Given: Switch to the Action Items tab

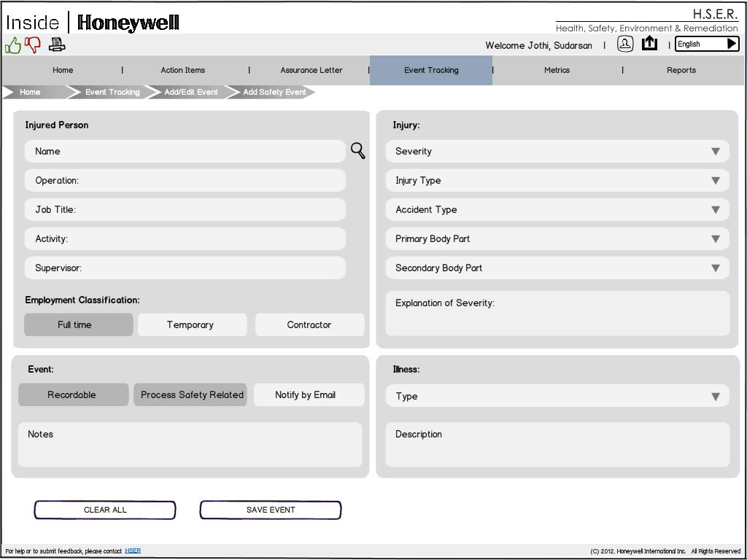Looking at the screenshot, I should pyautogui.click(x=183, y=71).
